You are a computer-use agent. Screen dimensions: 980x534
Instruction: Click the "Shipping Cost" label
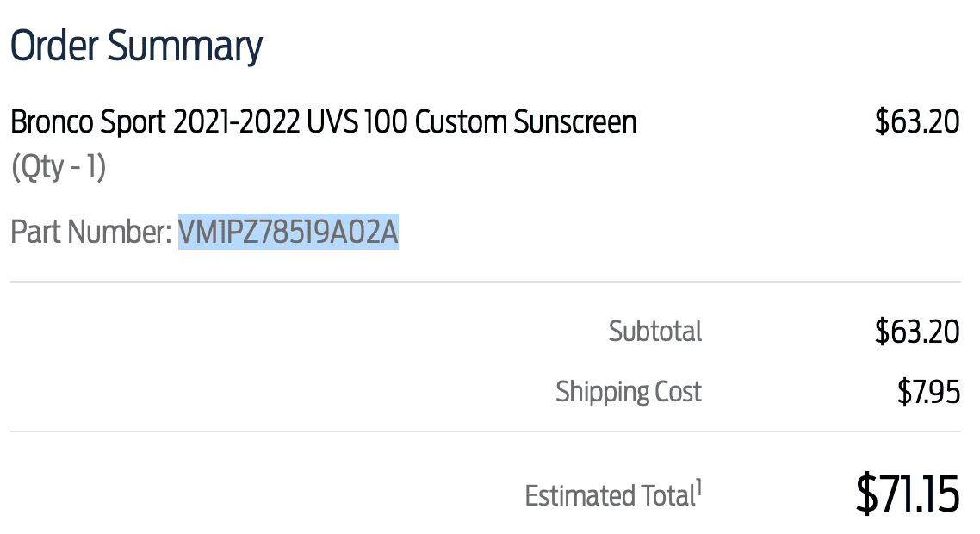pyautogui.click(x=629, y=392)
